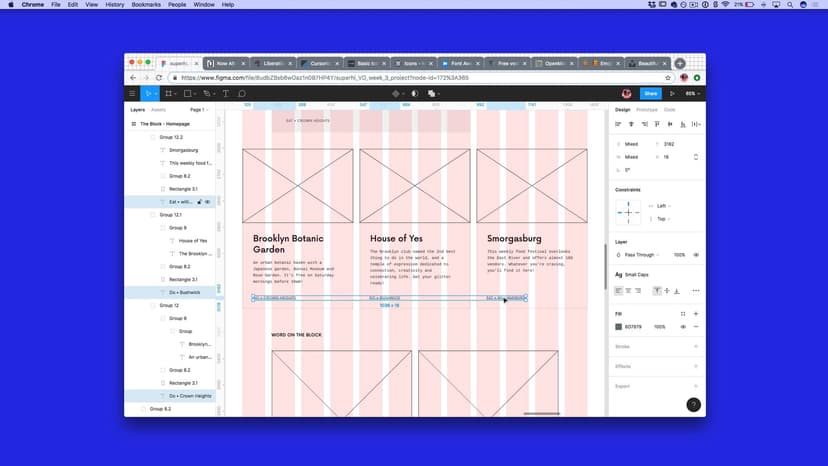This screenshot has width=828, height=466.
Task: Open the horizontal constraint Left dropdown
Action: pyautogui.click(x=663, y=206)
